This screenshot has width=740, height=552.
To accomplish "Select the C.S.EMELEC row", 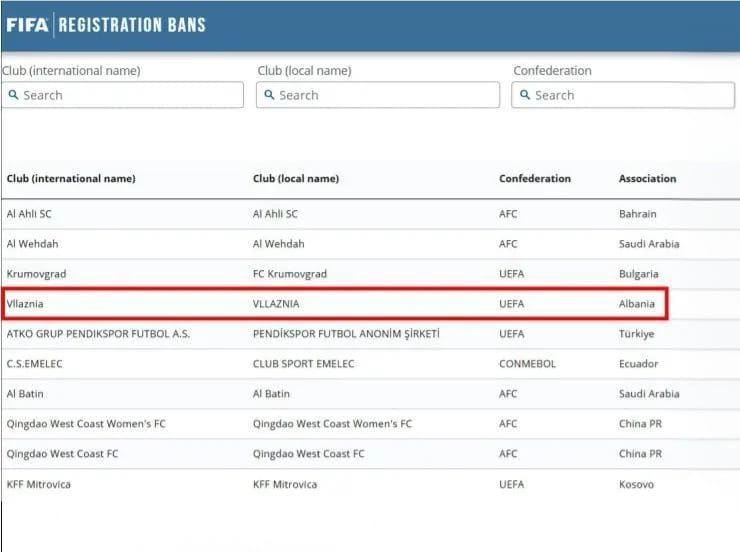I will [x=38, y=364].
